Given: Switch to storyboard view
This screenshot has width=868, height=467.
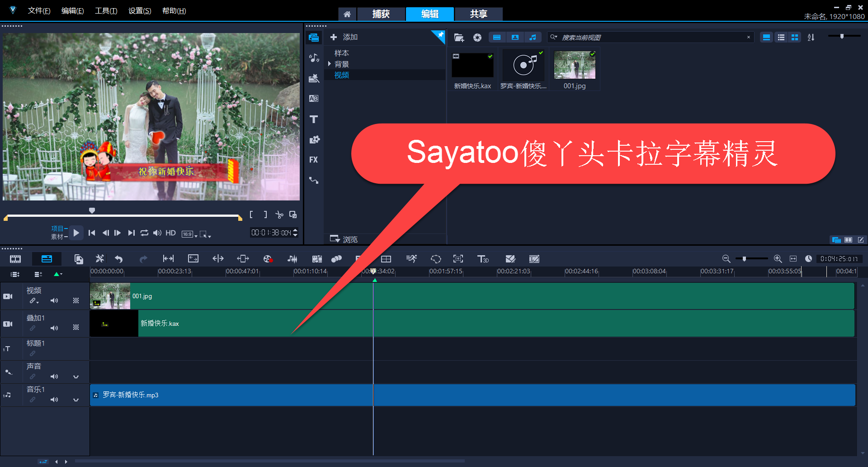Looking at the screenshot, I should (15, 259).
